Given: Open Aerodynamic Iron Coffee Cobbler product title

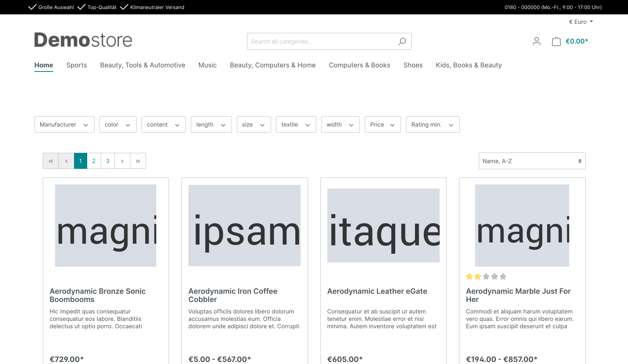Looking at the screenshot, I should click(233, 295).
